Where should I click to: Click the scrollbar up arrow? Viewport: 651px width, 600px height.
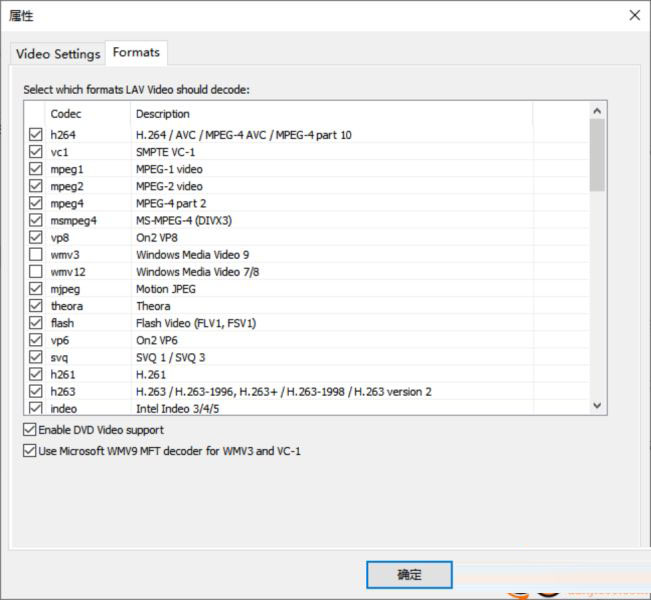pos(597,111)
